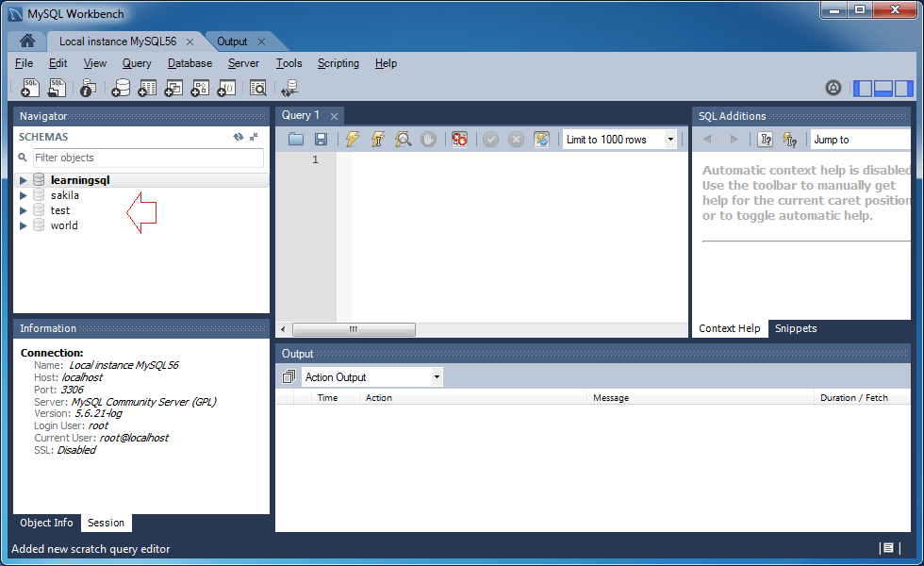Expand the world schema
Viewport: 924px width, 566px height.
[23, 225]
